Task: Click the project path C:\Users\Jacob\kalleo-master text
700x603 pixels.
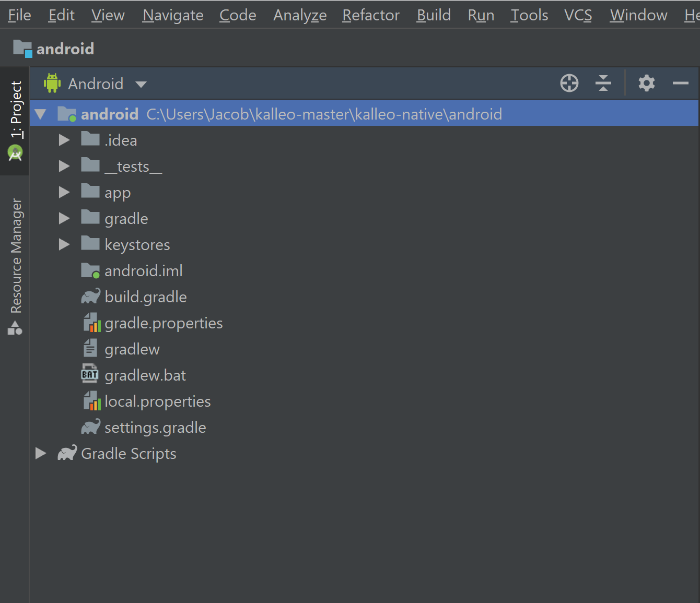Action: [x=324, y=114]
